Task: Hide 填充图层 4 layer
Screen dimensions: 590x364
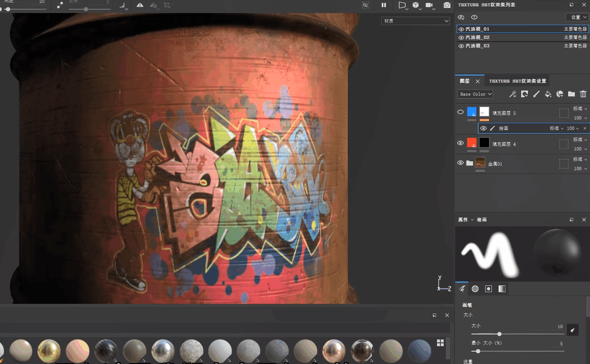Action: click(460, 143)
